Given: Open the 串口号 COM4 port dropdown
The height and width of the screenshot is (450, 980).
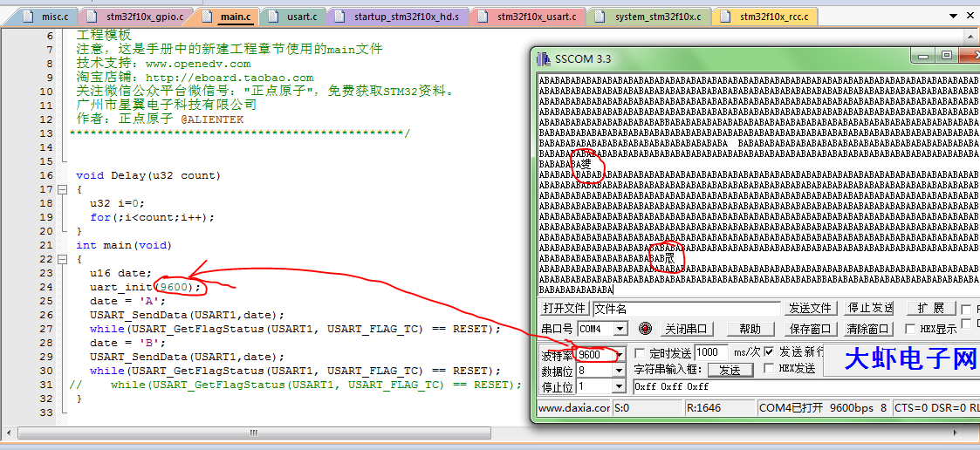Looking at the screenshot, I should [620, 329].
